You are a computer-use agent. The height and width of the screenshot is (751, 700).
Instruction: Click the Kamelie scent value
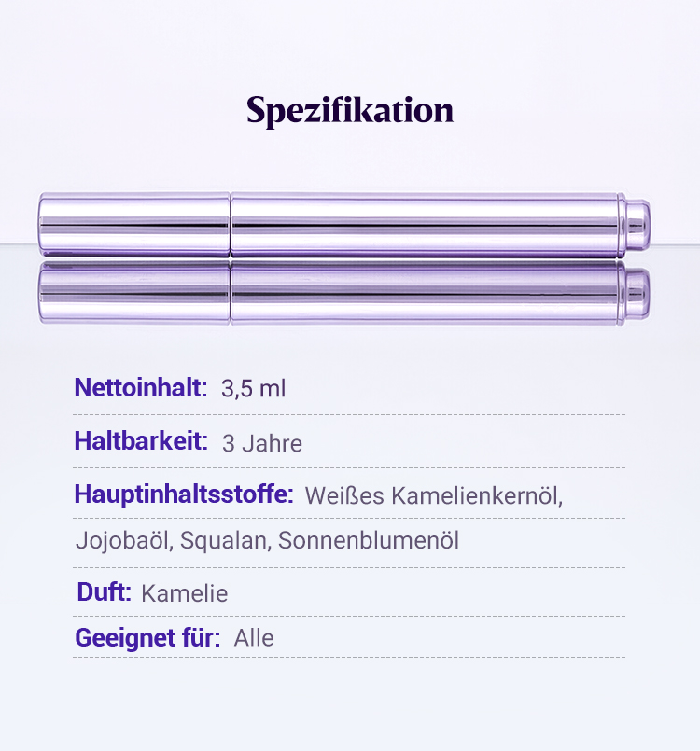[184, 593]
